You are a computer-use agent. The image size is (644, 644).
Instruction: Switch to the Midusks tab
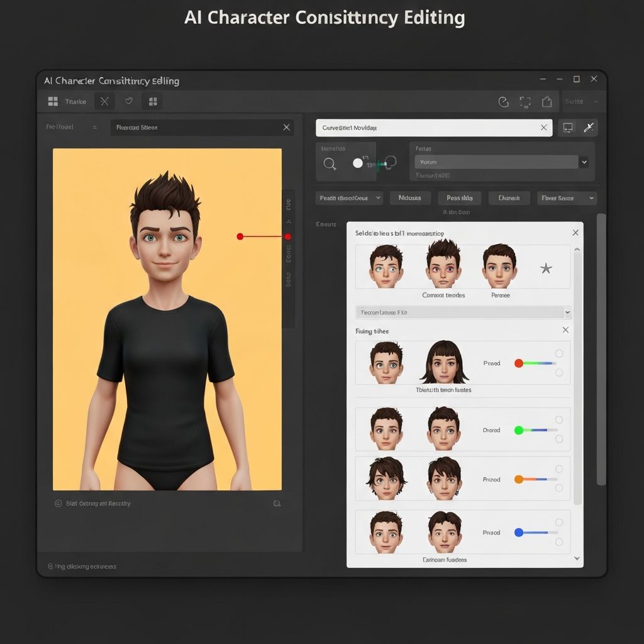tap(409, 197)
